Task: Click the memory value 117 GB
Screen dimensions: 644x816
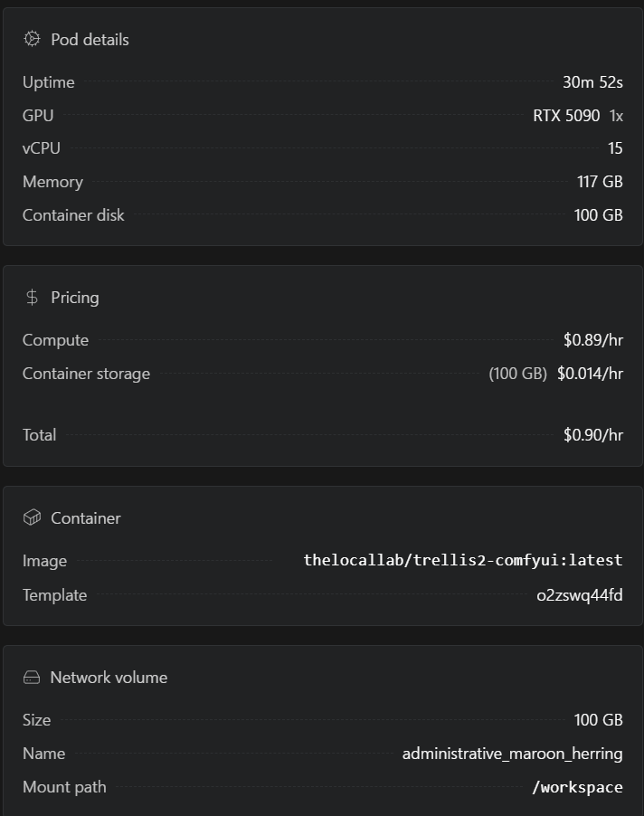Action: 600,181
